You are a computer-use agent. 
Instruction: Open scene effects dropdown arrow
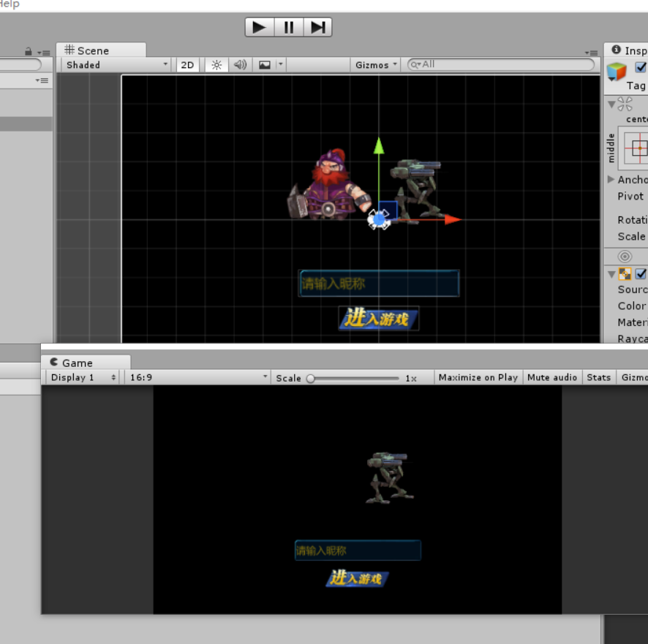[x=281, y=64]
